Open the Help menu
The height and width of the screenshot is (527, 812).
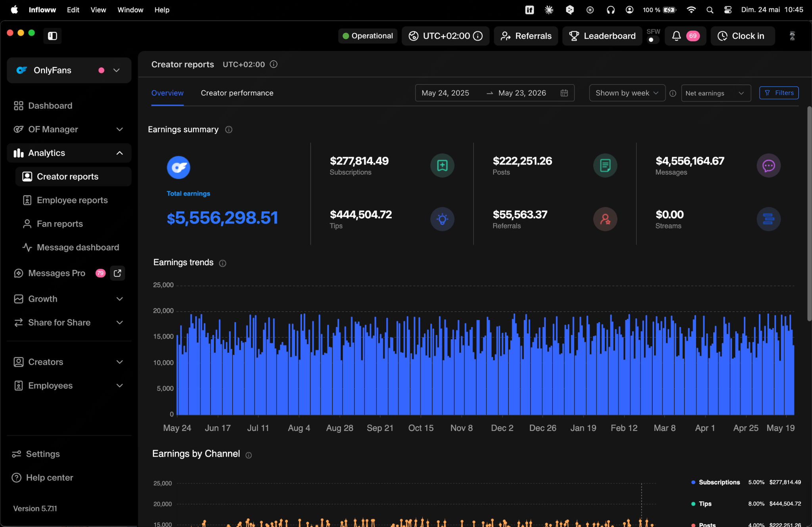162,10
